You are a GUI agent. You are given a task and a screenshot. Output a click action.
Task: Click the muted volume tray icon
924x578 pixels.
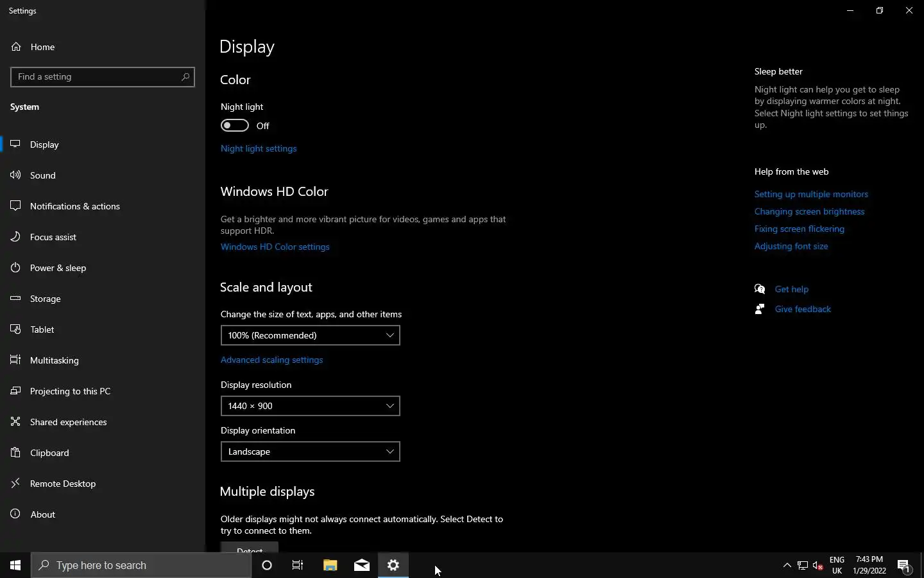tap(818, 565)
